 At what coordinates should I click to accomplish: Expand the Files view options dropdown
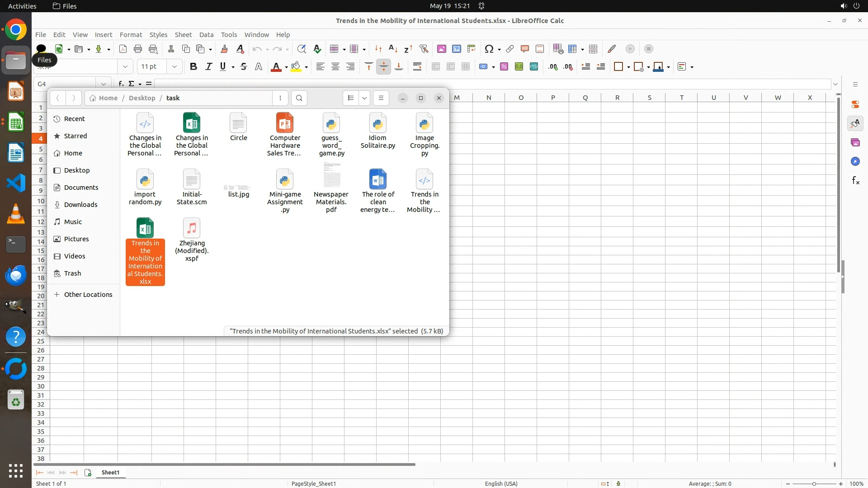(364, 98)
